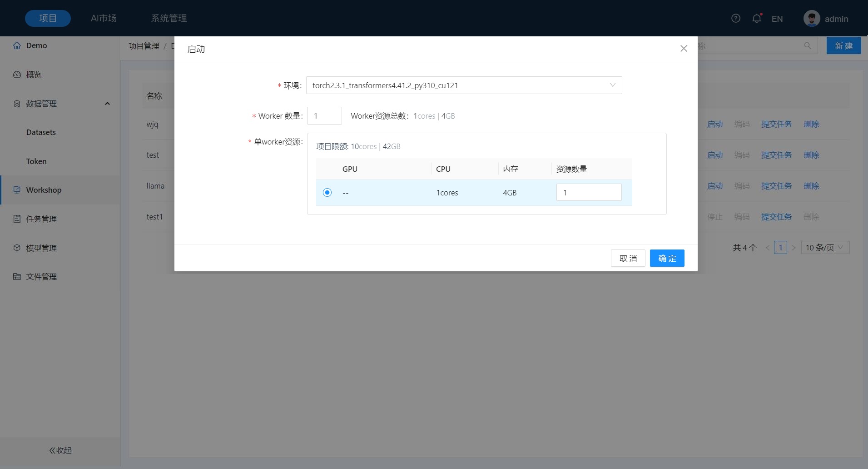868x469 pixels.
Task: Open the notifications bell icon
Action: 757,19
